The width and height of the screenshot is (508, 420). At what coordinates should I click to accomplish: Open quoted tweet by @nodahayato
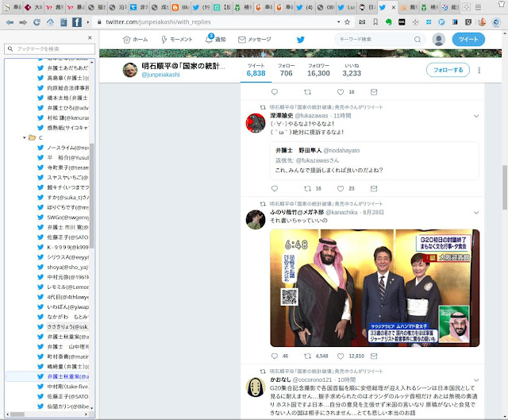375,160
